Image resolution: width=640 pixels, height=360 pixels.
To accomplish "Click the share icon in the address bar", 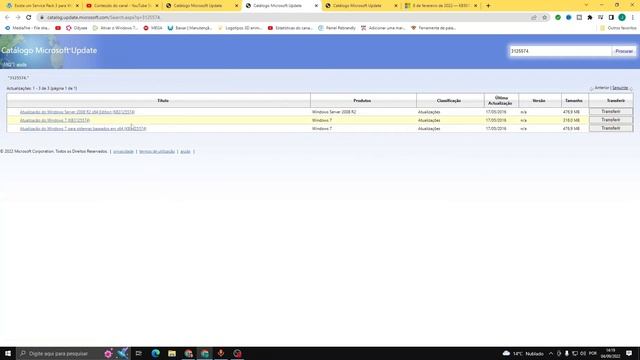I will click(x=534, y=18).
